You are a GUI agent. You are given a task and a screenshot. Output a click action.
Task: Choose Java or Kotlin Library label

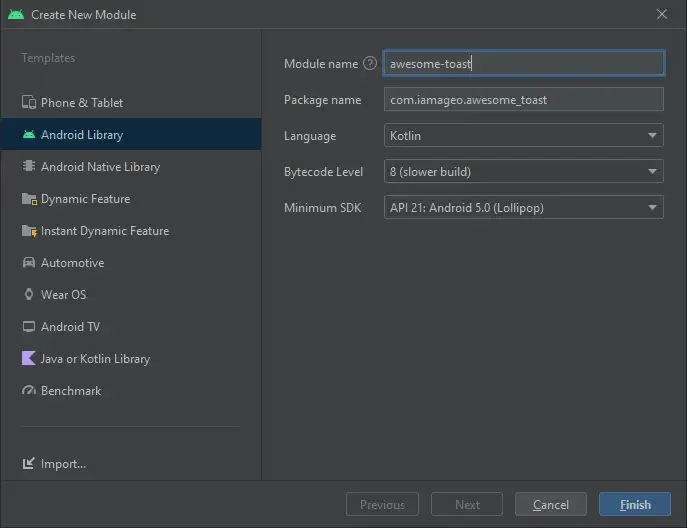95,359
